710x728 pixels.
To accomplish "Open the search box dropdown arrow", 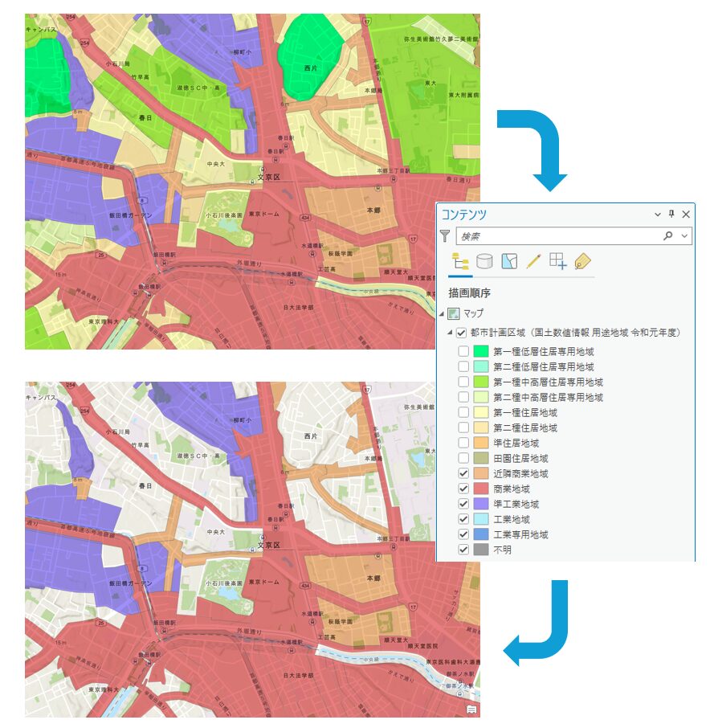I will 684,236.
